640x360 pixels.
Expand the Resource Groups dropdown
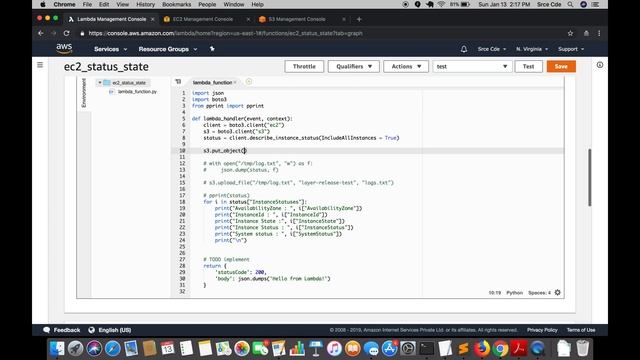(x=168, y=49)
